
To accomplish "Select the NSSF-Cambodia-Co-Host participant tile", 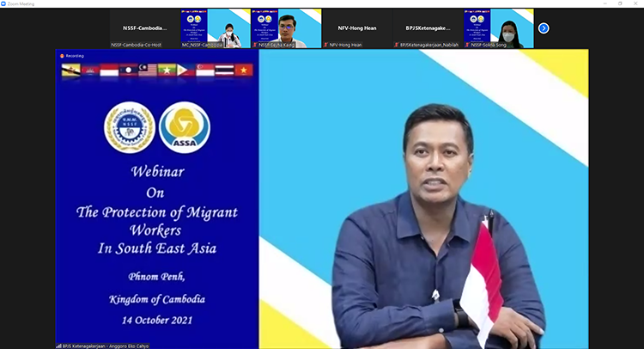I will point(144,28).
